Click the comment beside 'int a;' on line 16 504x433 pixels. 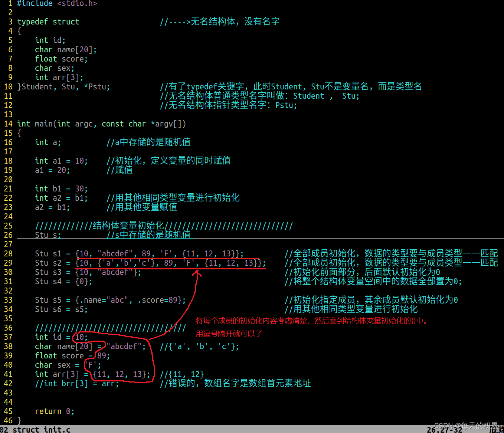148,142
